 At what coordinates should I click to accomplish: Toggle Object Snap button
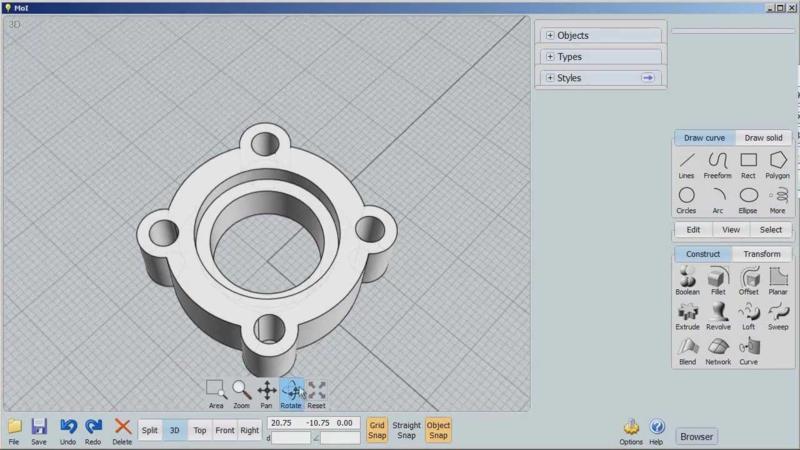pos(438,430)
